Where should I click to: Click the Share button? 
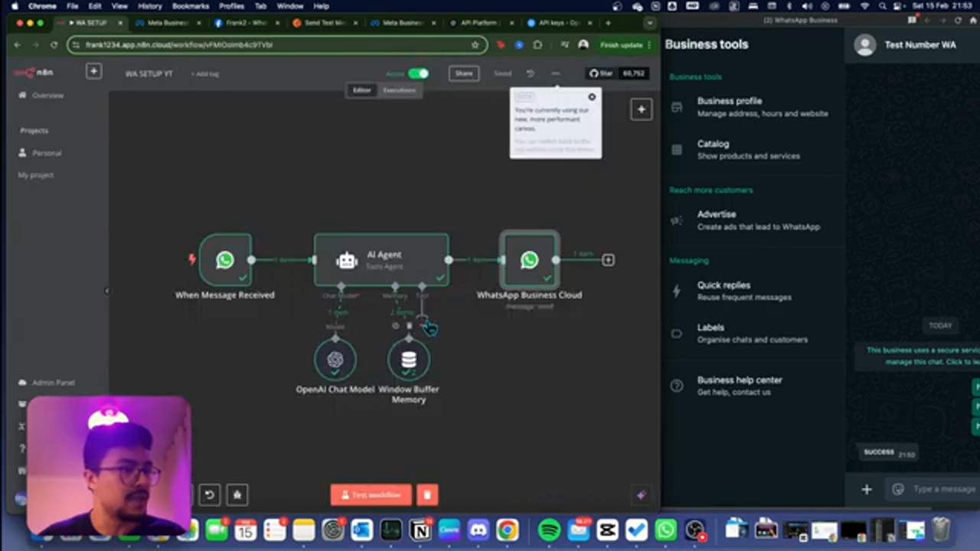464,73
